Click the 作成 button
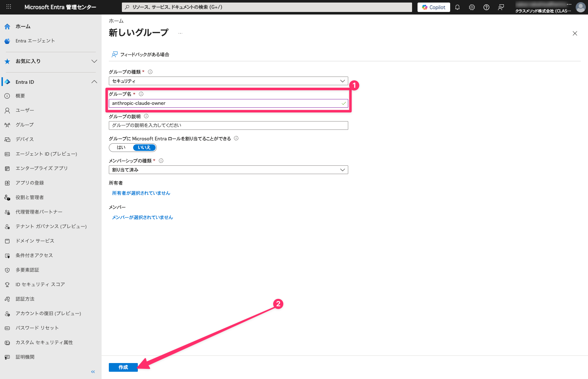The image size is (588, 379). pyautogui.click(x=123, y=367)
